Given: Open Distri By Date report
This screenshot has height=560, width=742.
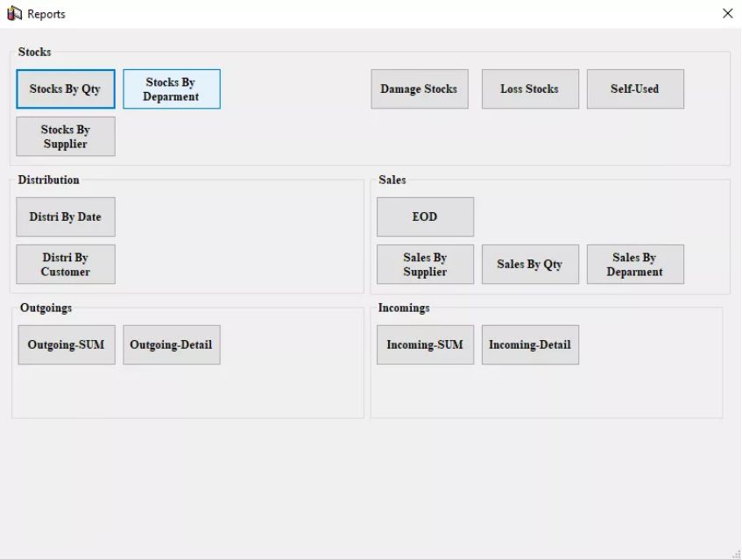Looking at the screenshot, I should tap(66, 217).
